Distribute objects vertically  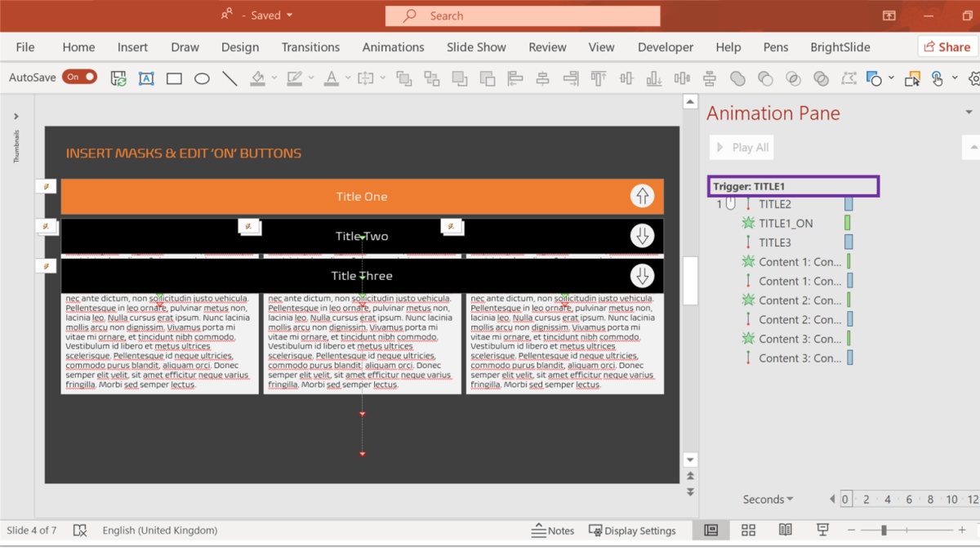[710, 78]
